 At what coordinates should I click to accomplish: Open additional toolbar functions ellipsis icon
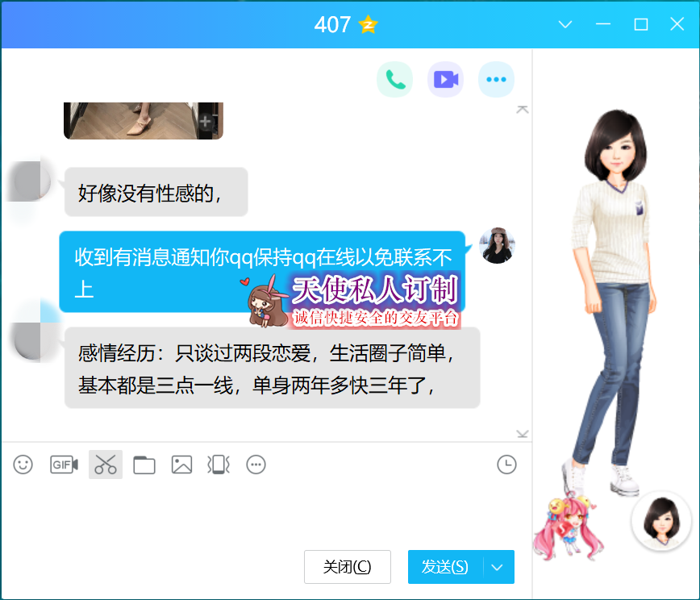[x=256, y=465]
